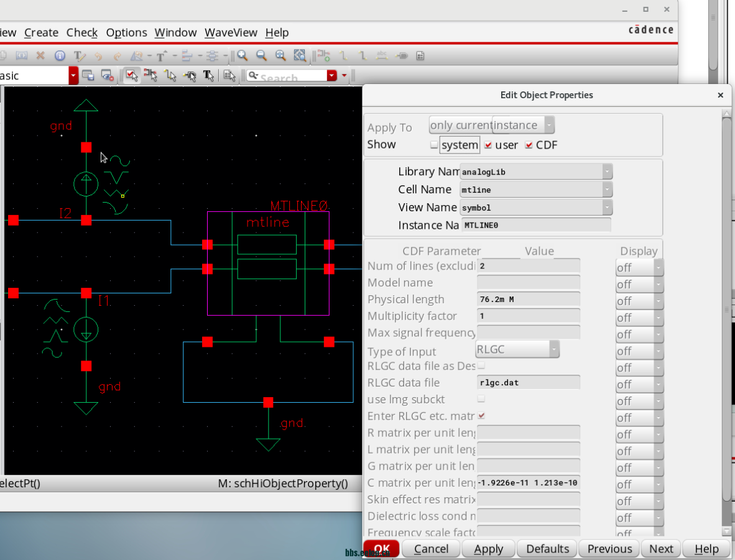Screen dimensions: 735x560
Task: Click the scrollbar down arrow in properties dialog
Action: tap(726, 531)
